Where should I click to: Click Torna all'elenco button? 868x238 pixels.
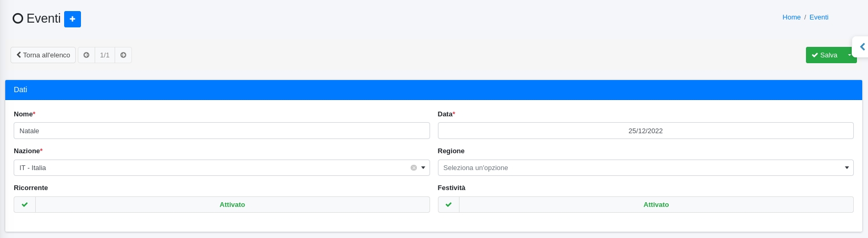(x=43, y=55)
